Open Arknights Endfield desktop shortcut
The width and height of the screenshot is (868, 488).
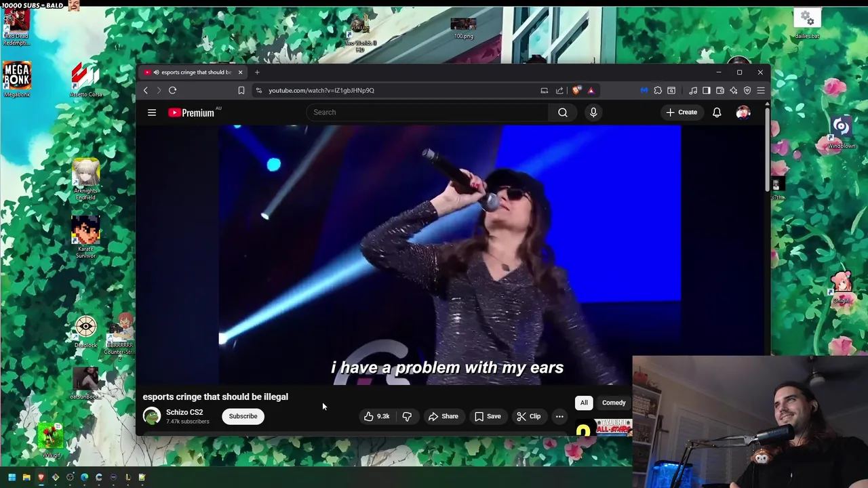[x=85, y=179]
